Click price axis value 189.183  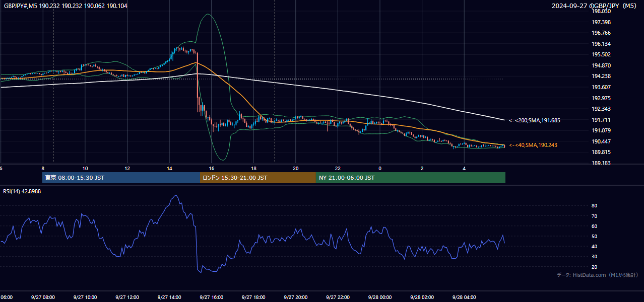coord(601,163)
